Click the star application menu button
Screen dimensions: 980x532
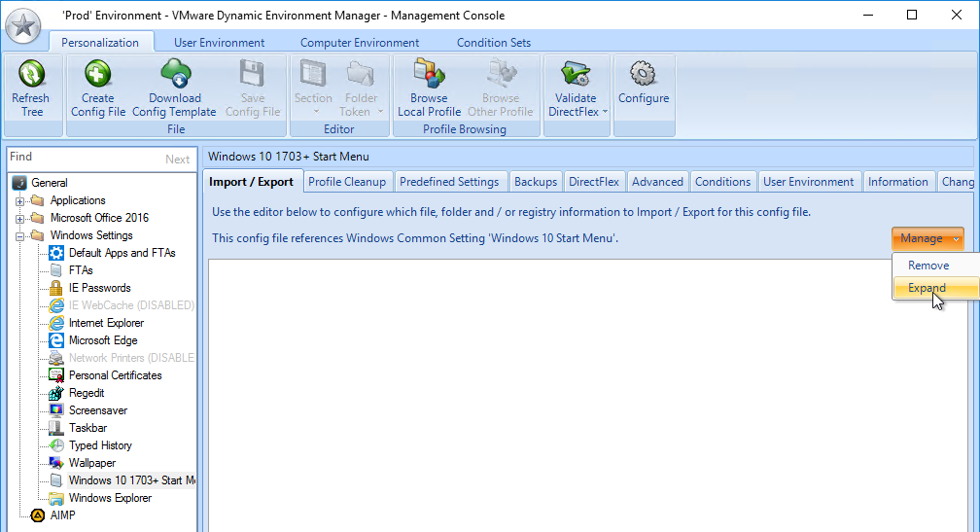pyautogui.click(x=23, y=25)
